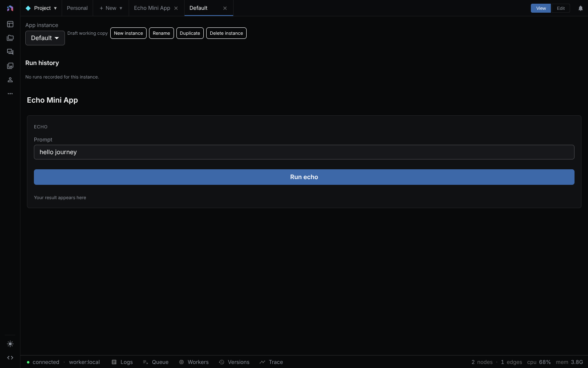Click the connected status indicator
588x368 pixels.
43,362
